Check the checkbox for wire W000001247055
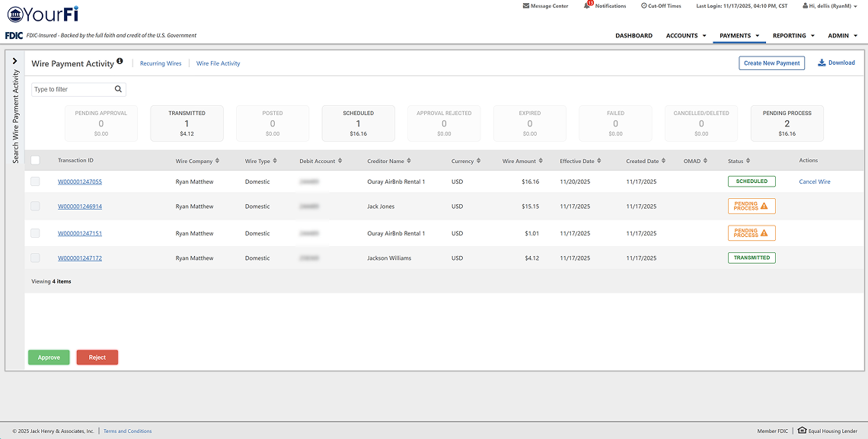This screenshot has height=439, width=868. click(x=34, y=181)
